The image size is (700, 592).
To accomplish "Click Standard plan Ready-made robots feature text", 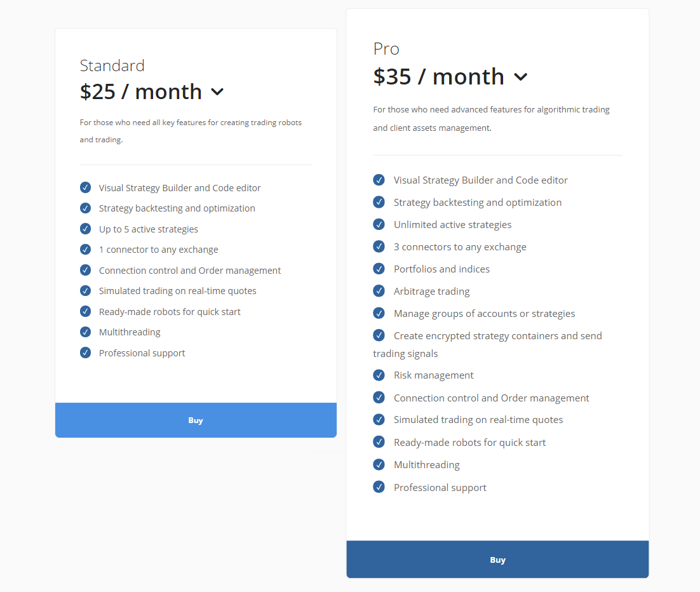I will pos(170,311).
